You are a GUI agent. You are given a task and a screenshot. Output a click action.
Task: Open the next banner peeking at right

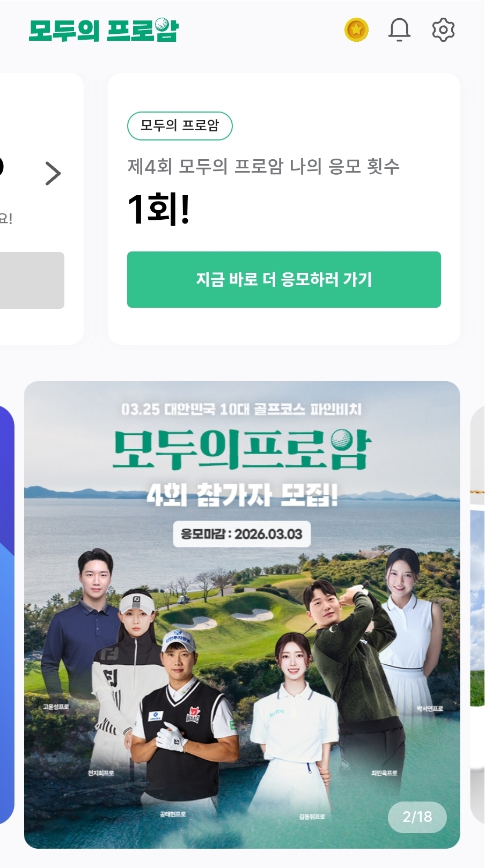pyautogui.click(x=477, y=614)
